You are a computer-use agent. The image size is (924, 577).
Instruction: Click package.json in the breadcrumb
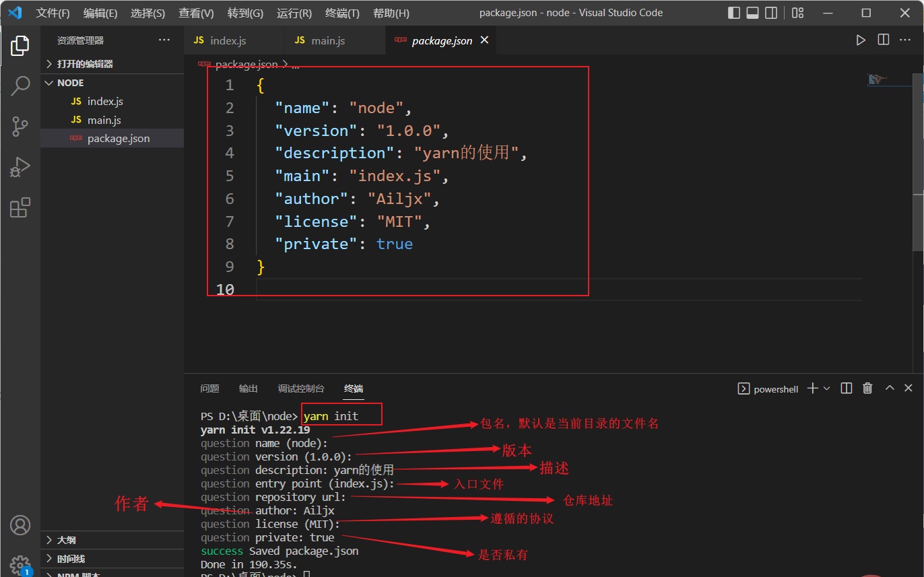(x=246, y=65)
